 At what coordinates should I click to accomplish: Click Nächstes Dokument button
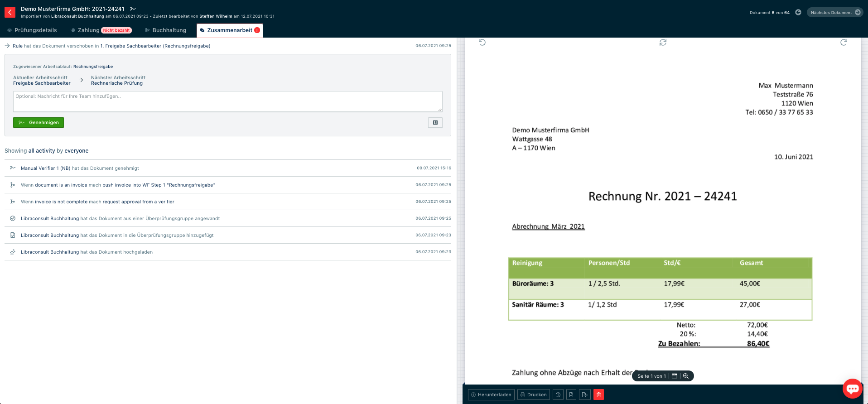coord(835,12)
